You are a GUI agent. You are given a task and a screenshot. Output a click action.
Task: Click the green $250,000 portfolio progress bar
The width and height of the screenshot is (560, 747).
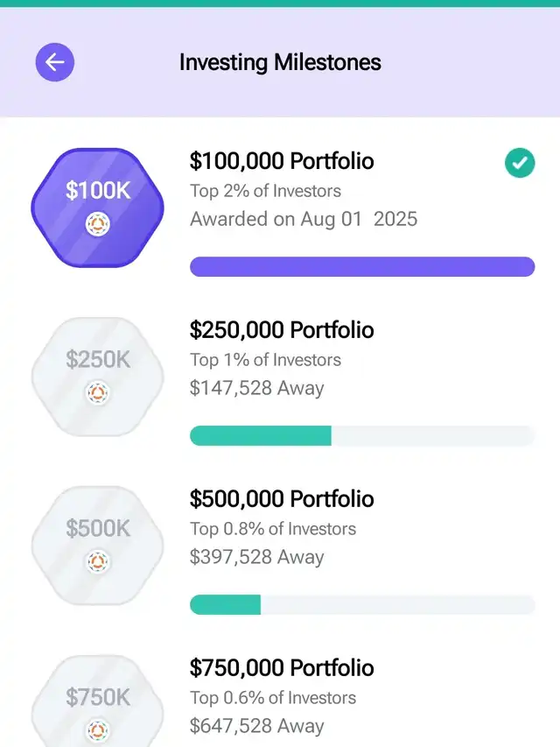[x=362, y=436]
